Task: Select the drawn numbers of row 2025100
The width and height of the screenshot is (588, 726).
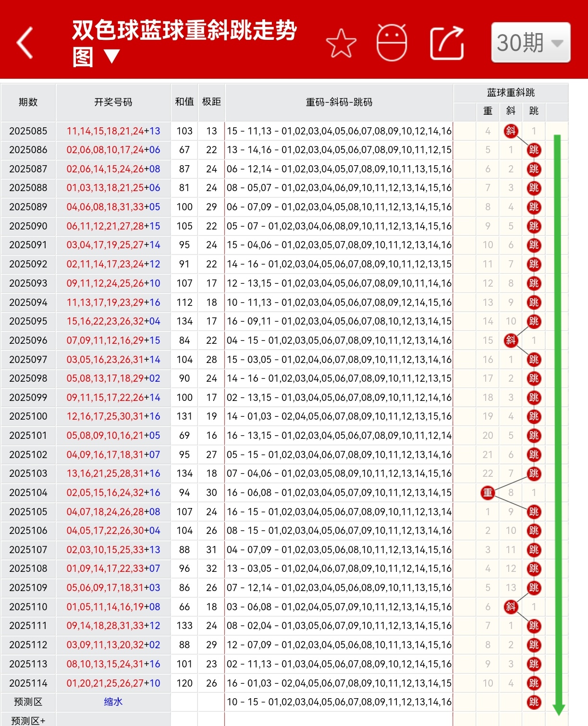Action: [113, 416]
